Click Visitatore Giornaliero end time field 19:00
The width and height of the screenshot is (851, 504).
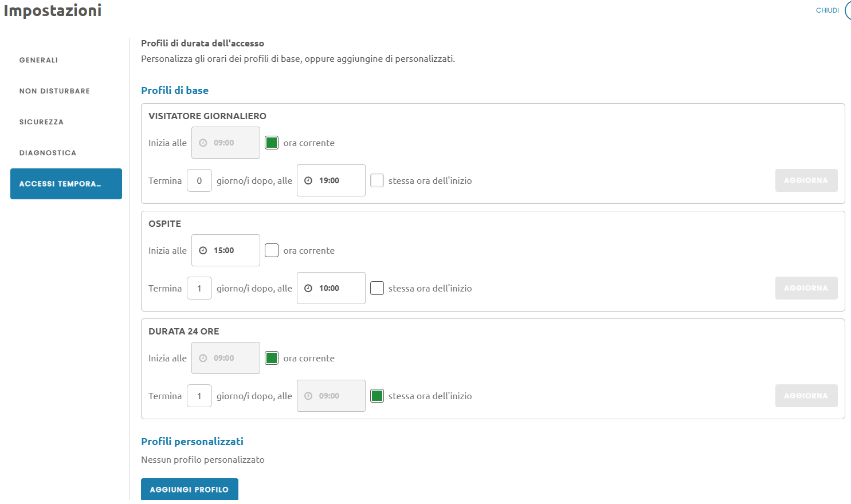[331, 180]
